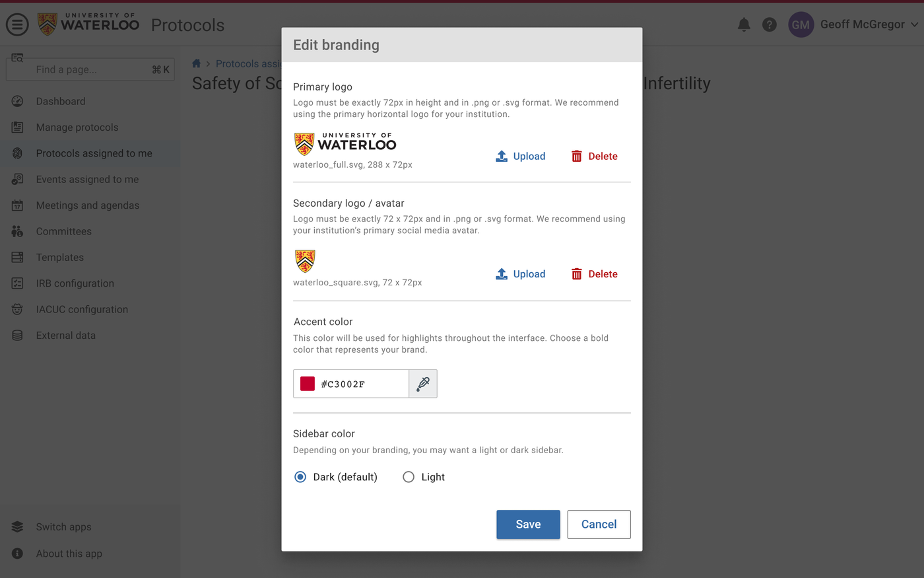Image resolution: width=924 pixels, height=578 pixels.
Task: Click the red accent color swatch
Action: coord(308,384)
